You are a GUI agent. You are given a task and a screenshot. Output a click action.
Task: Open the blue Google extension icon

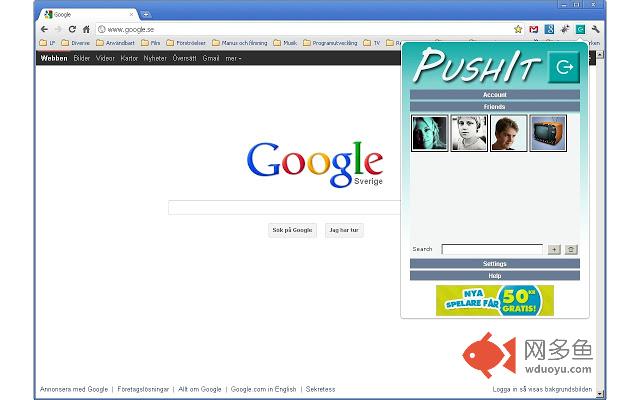coord(549,29)
